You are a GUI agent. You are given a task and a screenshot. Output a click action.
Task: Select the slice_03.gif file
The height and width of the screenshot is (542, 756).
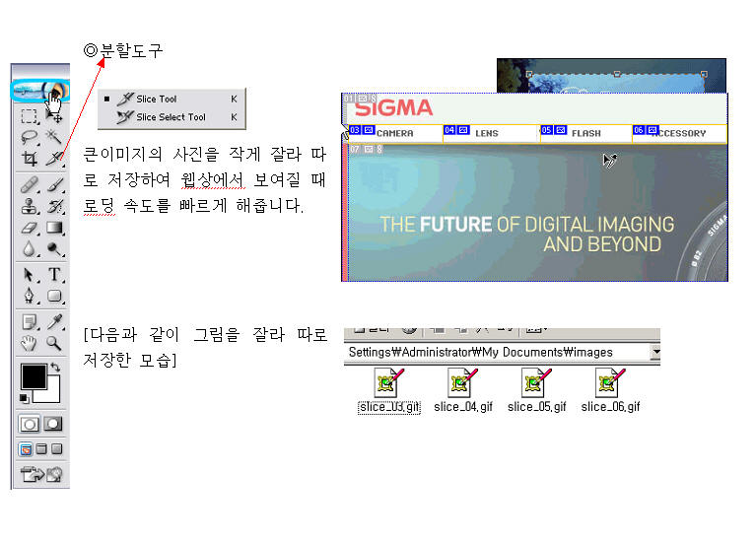tap(388, 391)
